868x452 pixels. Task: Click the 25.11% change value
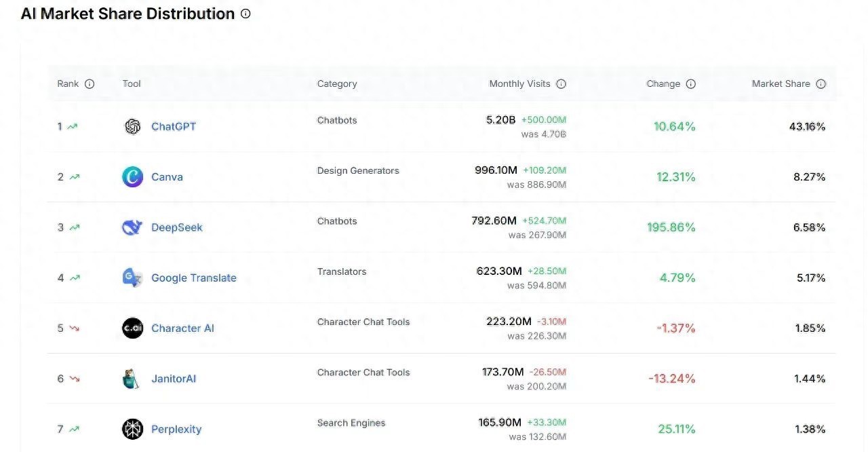click(x=677, y=429)
